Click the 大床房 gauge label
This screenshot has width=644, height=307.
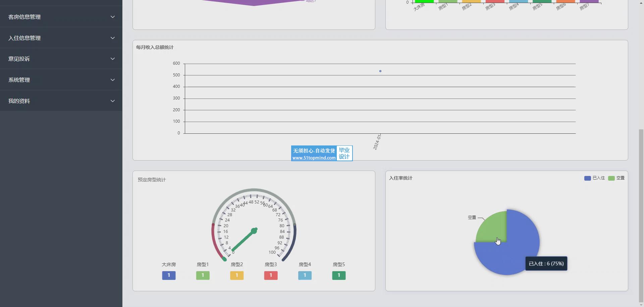pos(169,264)
